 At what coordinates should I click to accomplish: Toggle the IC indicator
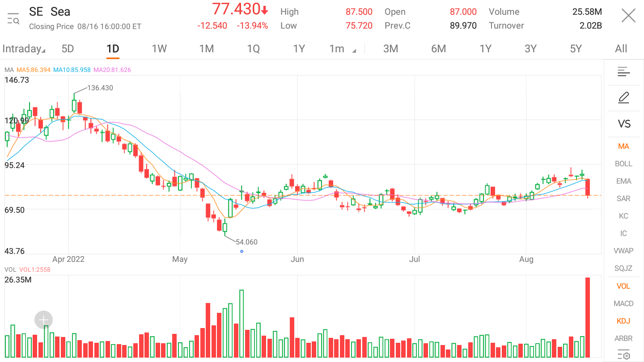click(623, 233)
